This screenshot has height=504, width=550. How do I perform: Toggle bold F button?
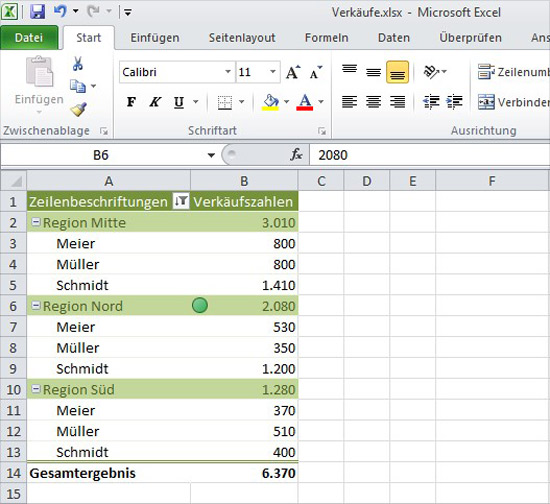(131, 102)
